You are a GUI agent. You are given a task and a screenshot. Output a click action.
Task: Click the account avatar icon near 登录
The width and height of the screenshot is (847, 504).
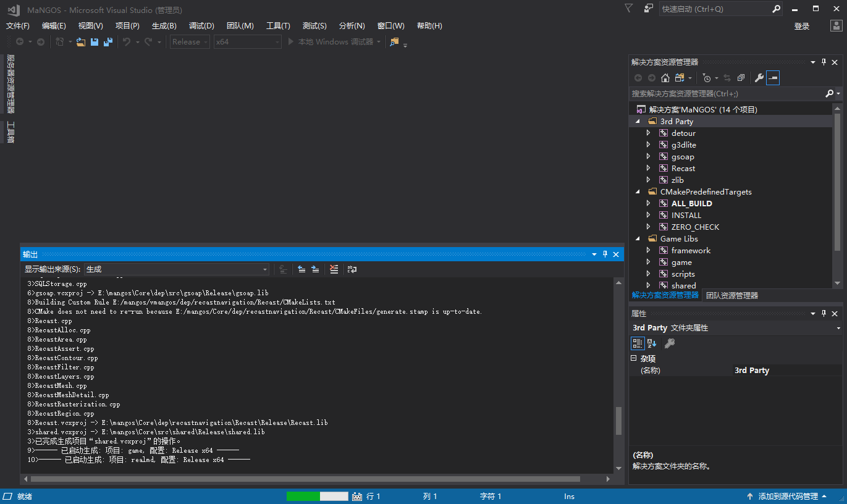point(835,25)
